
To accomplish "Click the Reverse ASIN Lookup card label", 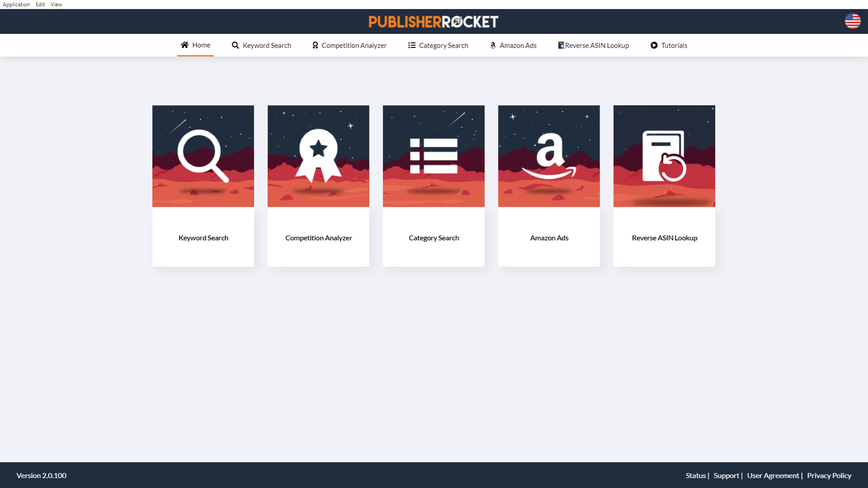I will coord(664,238).
